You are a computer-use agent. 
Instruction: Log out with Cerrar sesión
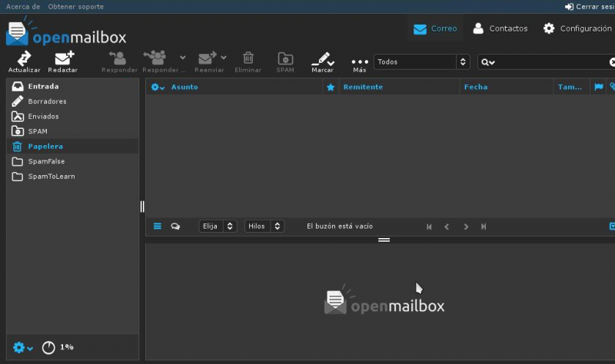[x=590, y=7]
